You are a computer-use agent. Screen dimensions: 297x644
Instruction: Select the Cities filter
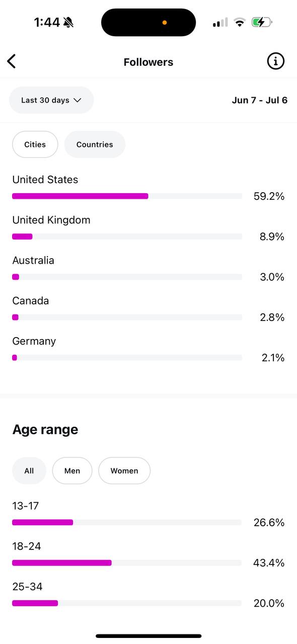35,144
